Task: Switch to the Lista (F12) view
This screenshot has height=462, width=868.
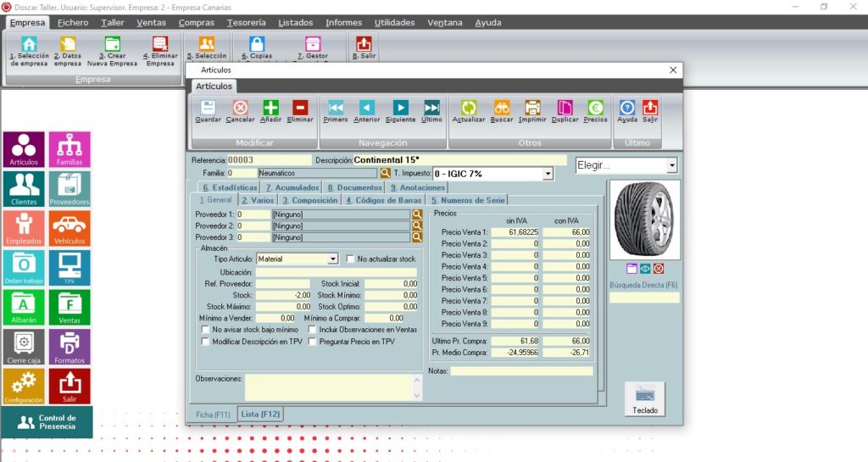Action: tap(260, 415)
